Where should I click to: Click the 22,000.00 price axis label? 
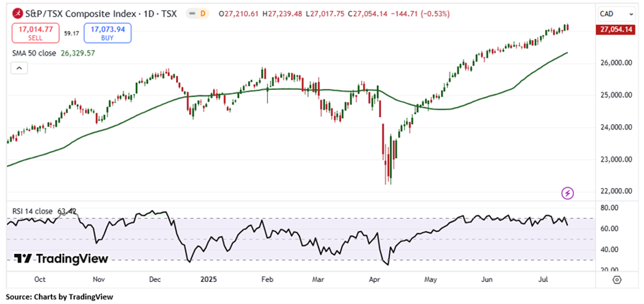pos(615,191)
